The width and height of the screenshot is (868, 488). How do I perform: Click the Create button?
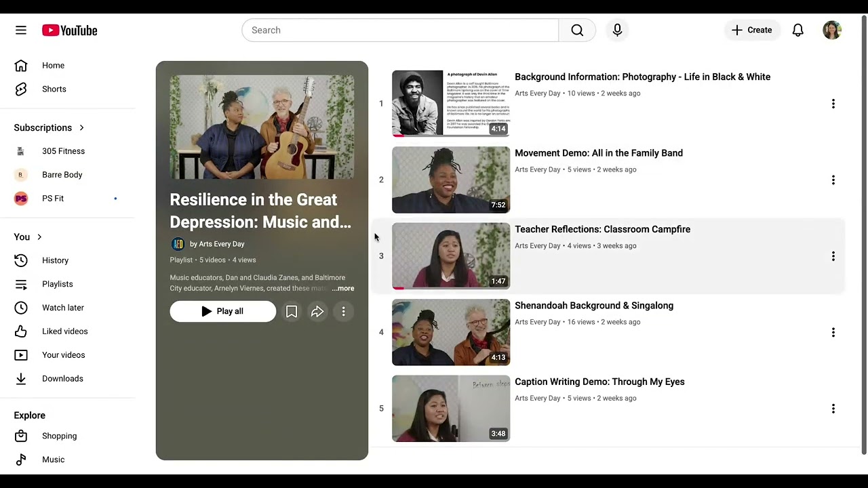(751, 30)
